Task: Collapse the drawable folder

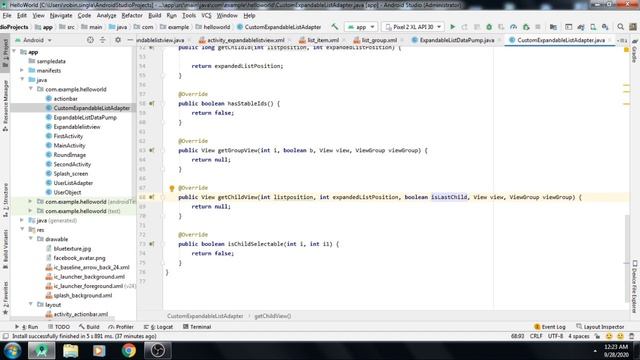Action: [31, 239]
